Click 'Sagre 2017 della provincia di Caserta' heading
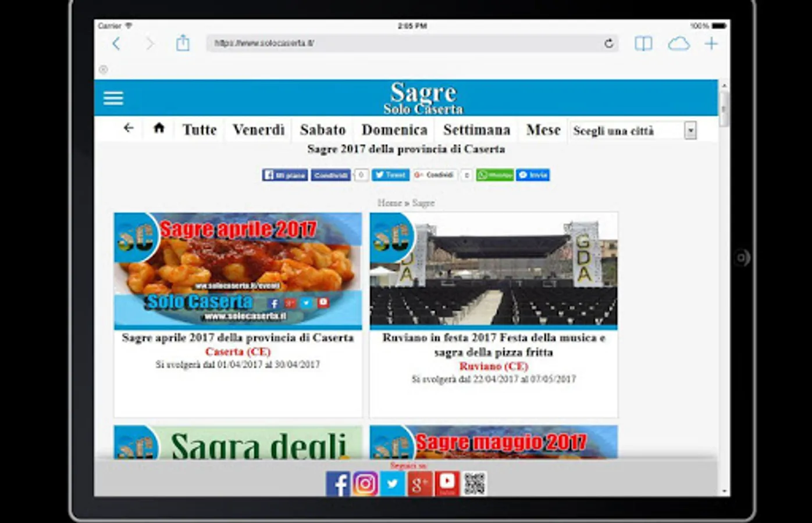Image resolution: width=812 pixels, height=523 pixels. (x=406, y=149)
